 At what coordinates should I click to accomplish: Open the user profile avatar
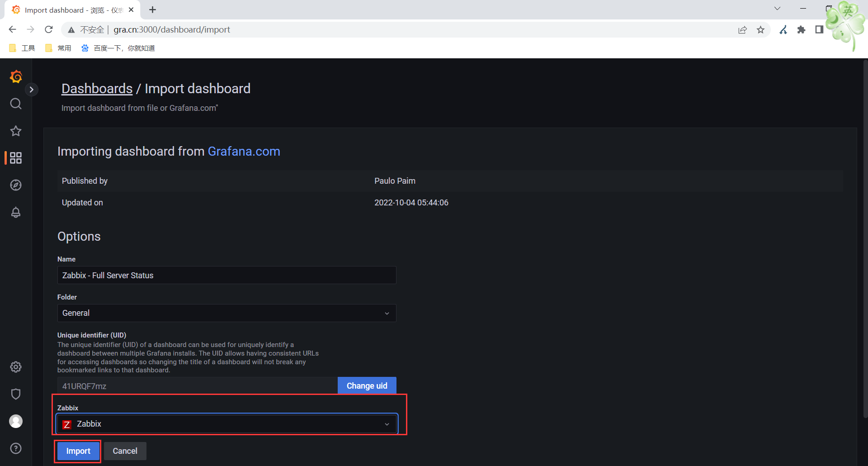click(16, 421)
